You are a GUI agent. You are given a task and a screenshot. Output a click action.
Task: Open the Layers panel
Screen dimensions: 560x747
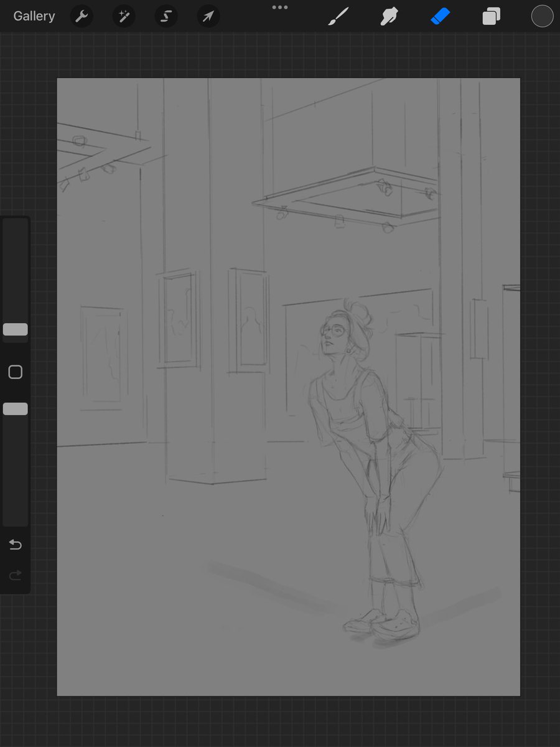click(491, 16)
